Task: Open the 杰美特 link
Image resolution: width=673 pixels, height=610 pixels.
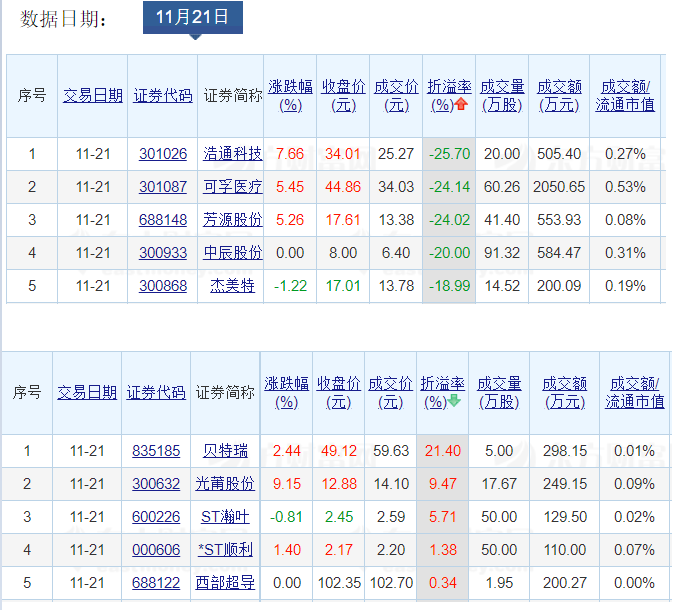Action: [x=232, y=285]
